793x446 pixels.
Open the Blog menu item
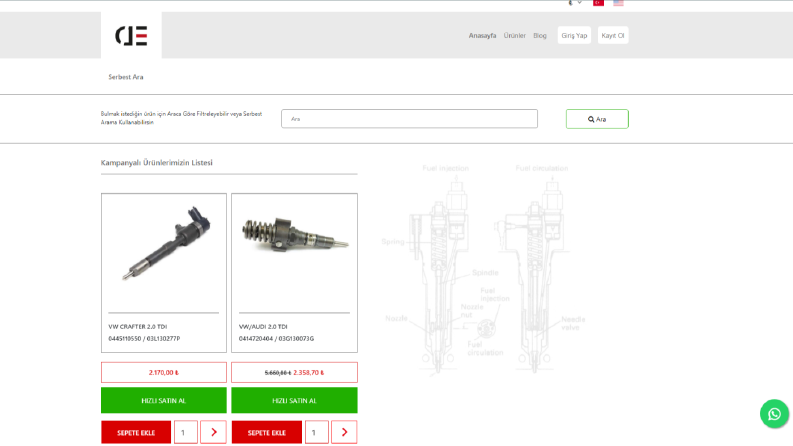[540, 35]
